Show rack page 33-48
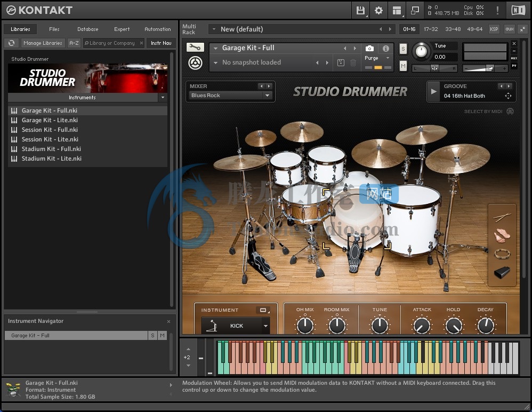 (x=453, y=29)
